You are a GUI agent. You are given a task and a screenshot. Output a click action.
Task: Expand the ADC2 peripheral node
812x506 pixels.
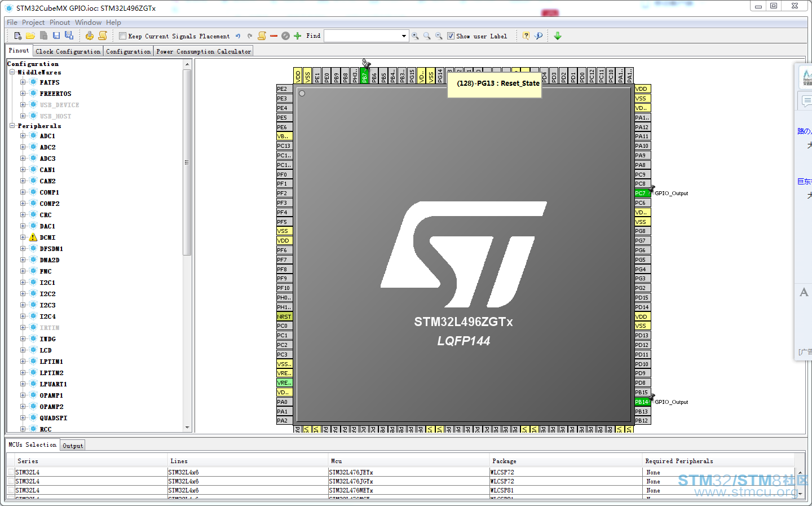click(x=23, y=147)
